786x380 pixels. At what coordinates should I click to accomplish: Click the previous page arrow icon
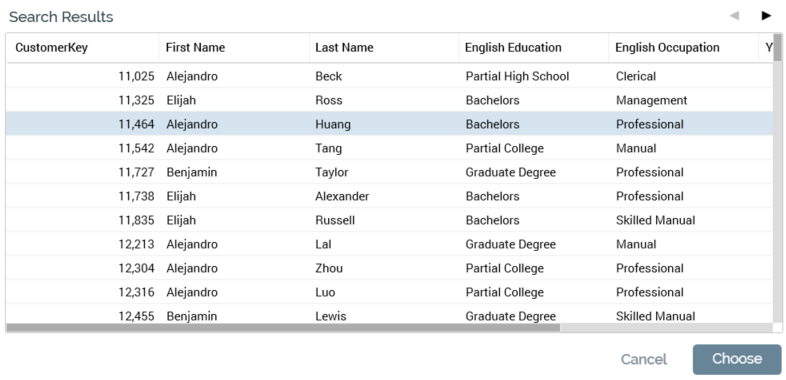click(734, 16)
